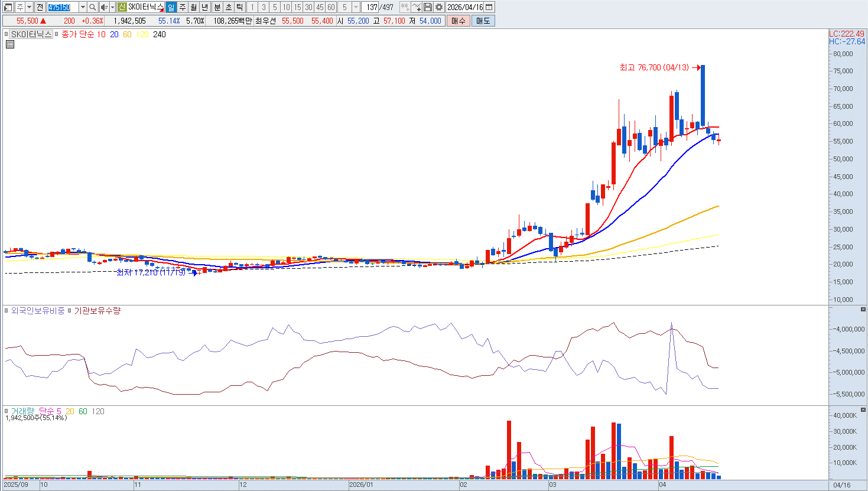Click the grid table icon under SK이터닉스
This screenshot has width=868, height=491.
[10, 44]
